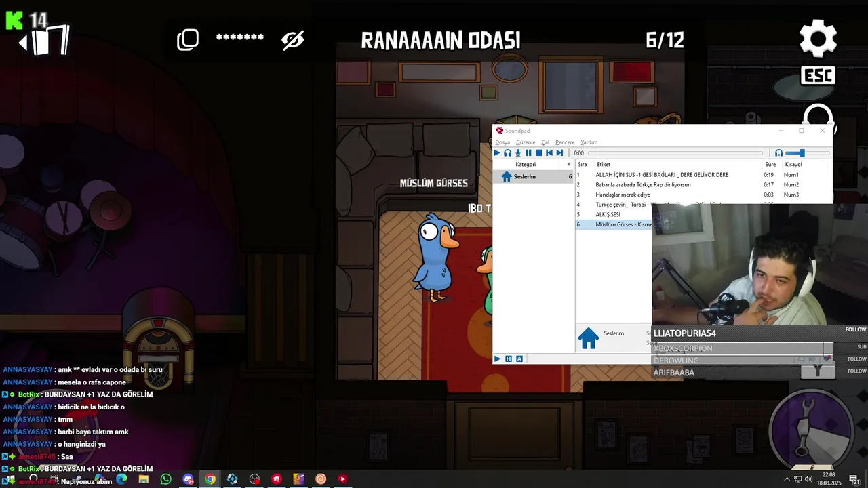
Task: Click the ESC button in game
Action: 817,75
